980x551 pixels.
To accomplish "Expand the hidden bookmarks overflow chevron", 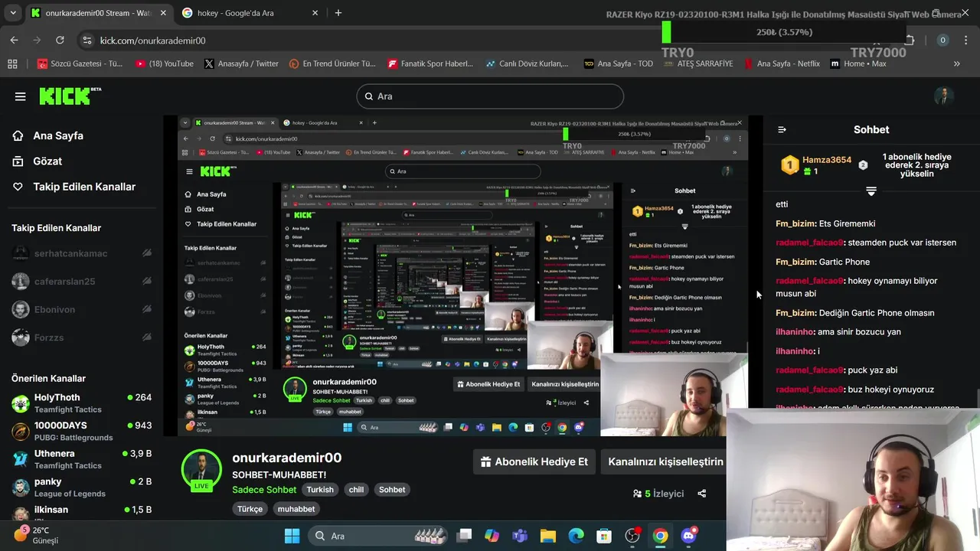I will 956,64.
